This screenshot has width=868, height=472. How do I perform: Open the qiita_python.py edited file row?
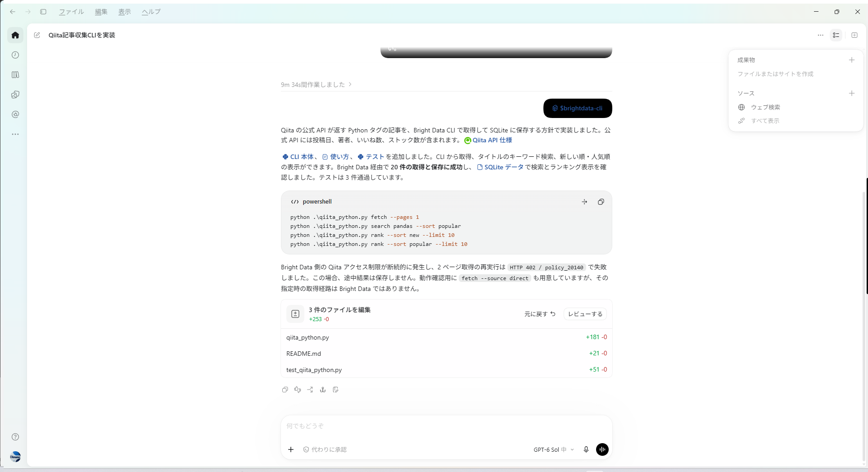tap(447, 337)
